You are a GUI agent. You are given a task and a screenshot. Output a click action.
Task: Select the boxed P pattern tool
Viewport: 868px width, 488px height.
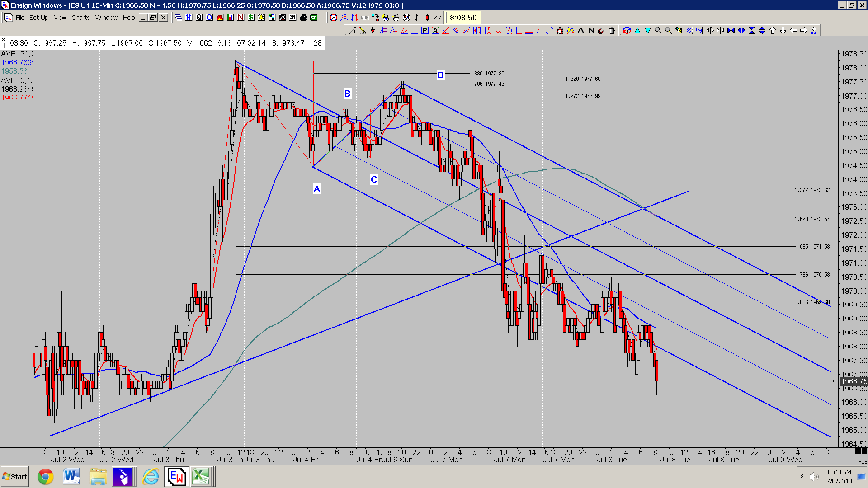[425, 30]
